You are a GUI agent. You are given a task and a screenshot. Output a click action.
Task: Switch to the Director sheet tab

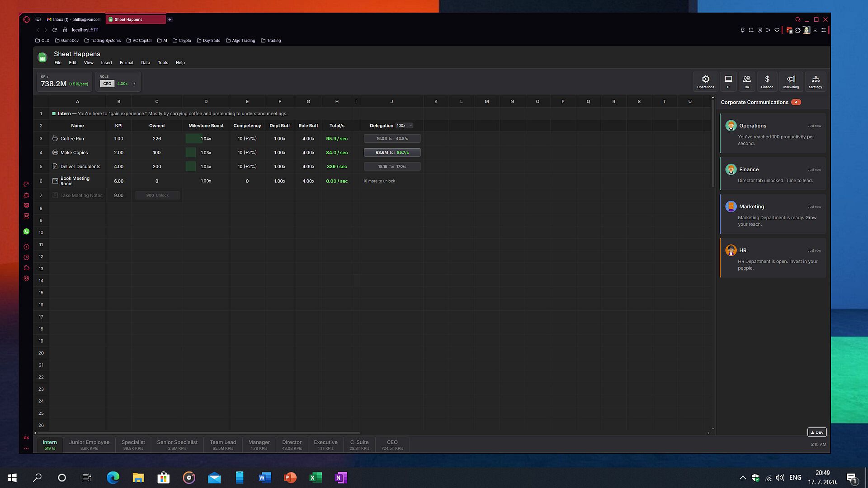point(292,445)
